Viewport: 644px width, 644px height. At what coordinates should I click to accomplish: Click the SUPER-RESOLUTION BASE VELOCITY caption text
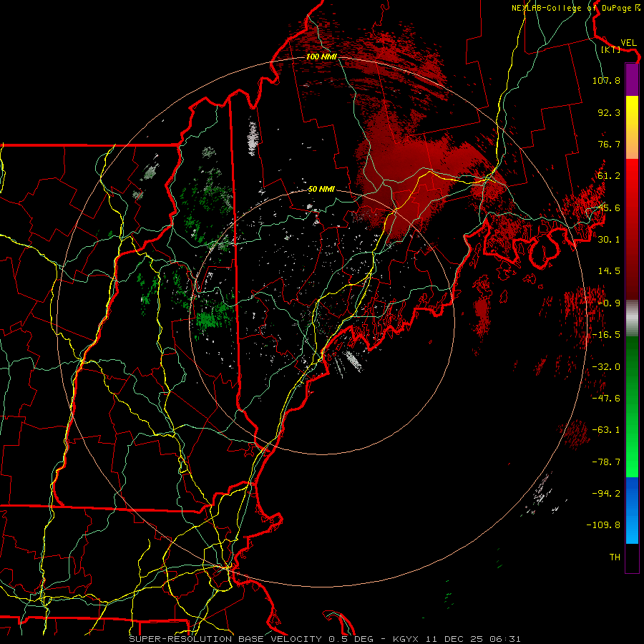225,639
